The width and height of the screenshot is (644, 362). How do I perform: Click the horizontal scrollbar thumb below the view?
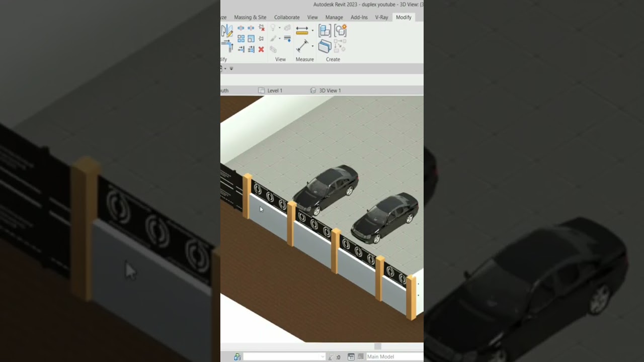tap(378, 346)
